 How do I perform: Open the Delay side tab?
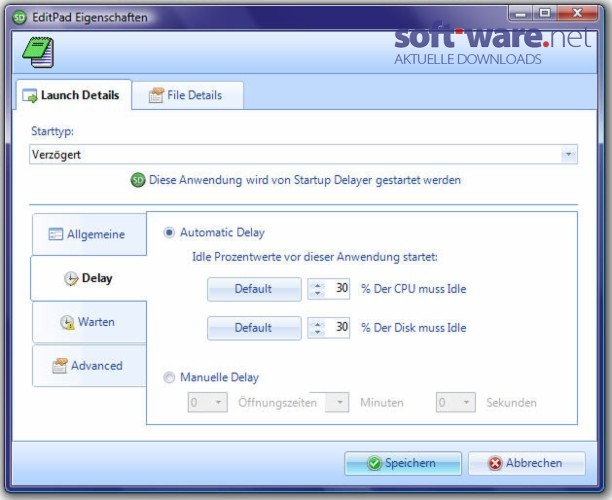(x=89, y=278)
